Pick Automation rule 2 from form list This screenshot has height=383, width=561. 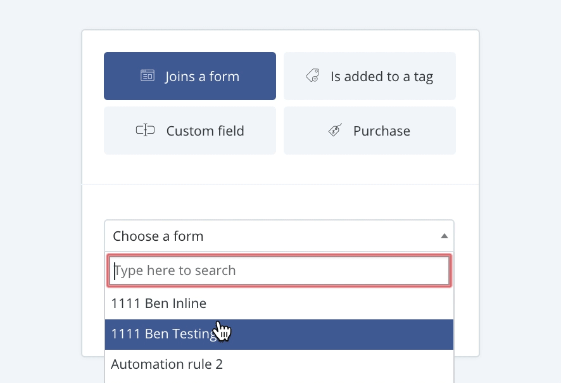[x=279, y=364]
